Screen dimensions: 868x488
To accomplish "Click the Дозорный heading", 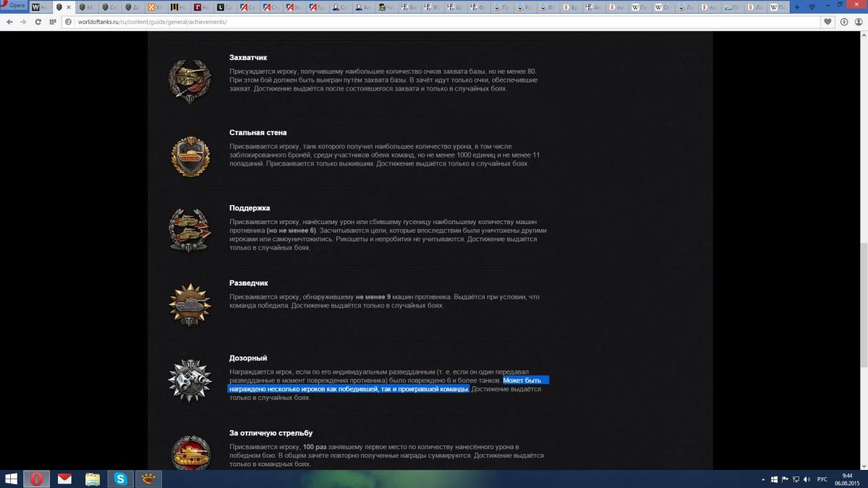I will point(248,358).
